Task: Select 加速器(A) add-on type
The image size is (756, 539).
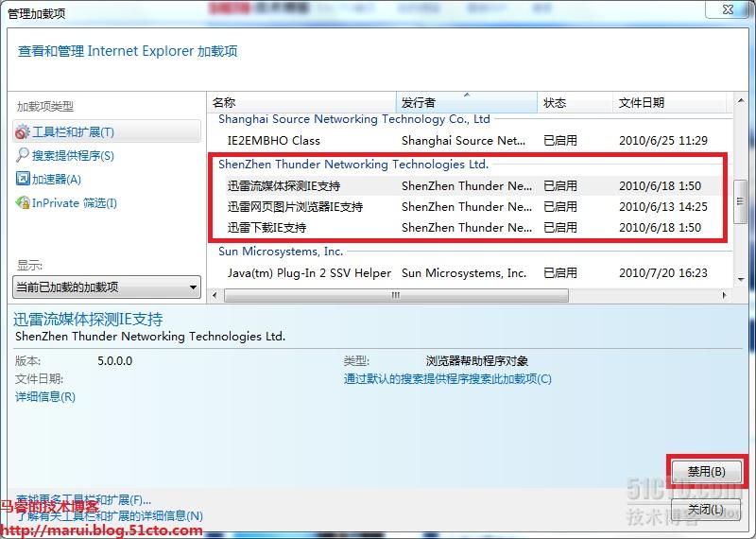Action: click(x=57, y=179)
